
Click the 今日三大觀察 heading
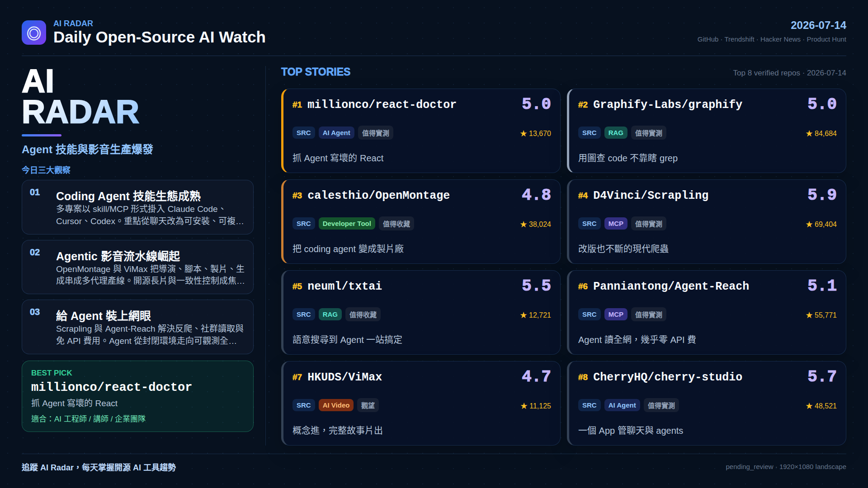[x=46, y=170]
